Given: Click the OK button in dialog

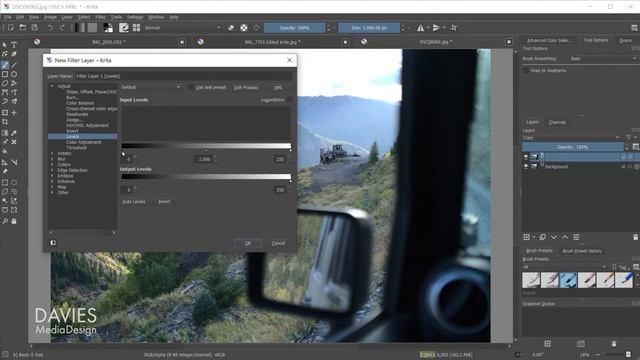Looking at the screenshot, I should (x=248, y=243).
